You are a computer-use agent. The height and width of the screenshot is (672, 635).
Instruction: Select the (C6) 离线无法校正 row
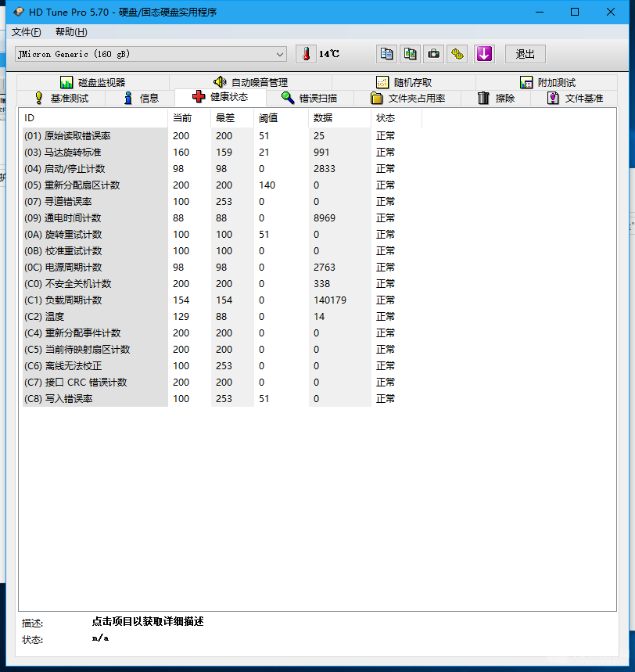pyautogui.click(x=222, y=365)
